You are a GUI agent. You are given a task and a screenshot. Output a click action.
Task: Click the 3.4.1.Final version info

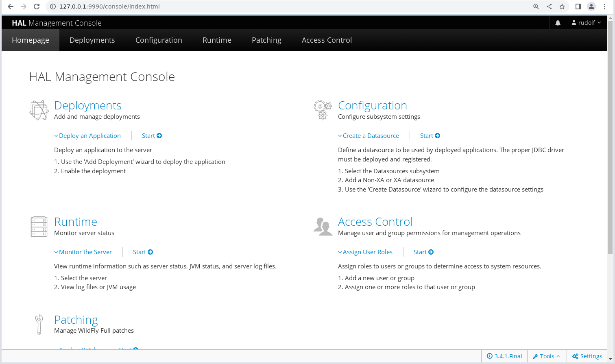(504, 356)
